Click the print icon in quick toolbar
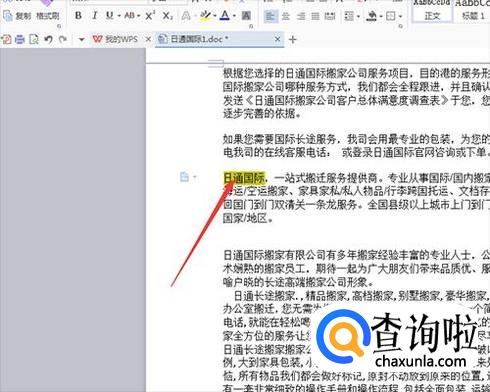490x392 pixels. coord(20,39)
